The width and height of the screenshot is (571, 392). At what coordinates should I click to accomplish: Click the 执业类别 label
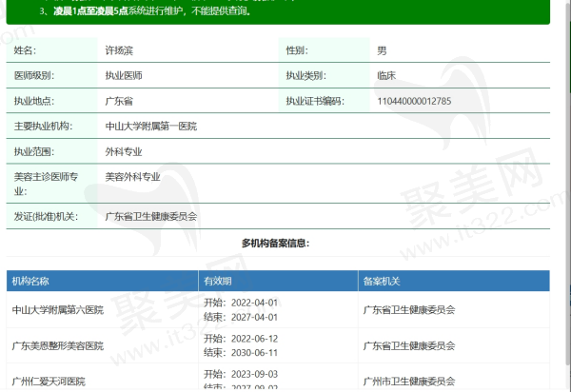(305, 75)
